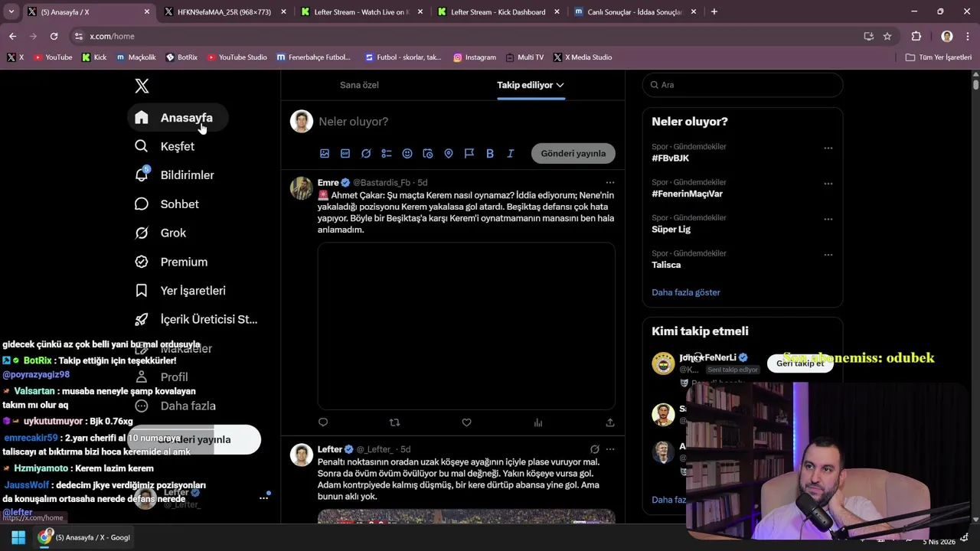Open options for Süper Lig trend
This screenshot has height=551, width=980.
pyautogui.click(x=828, y=219)
